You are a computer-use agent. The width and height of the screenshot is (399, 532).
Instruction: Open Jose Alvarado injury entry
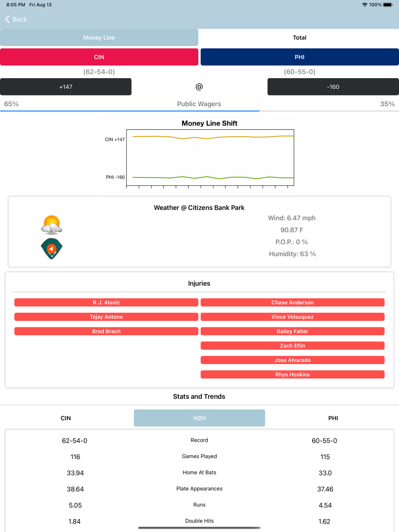pyautogui.click(x=292, y=360)
